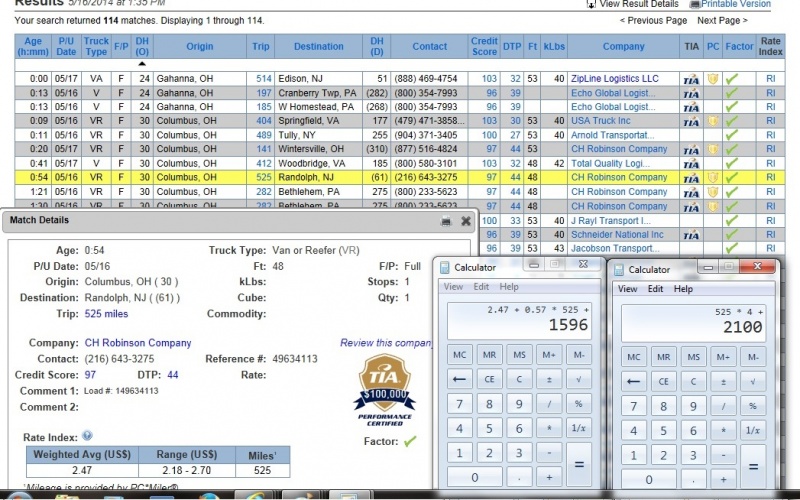800x500 pixels.
Task: Open Total Quality Logi... company link
Action: (610, 164)
